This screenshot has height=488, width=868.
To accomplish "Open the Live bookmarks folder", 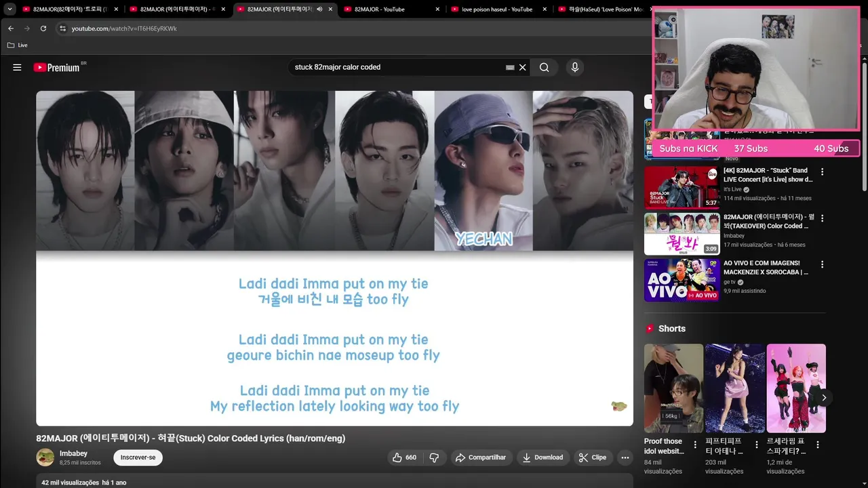I will click(18, 45).
